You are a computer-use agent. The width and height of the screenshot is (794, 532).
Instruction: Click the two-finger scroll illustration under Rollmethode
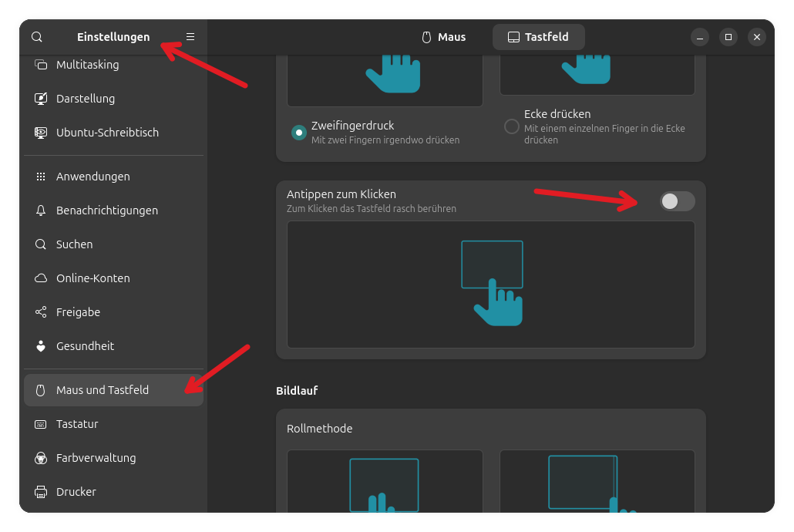tap(385, 481)
